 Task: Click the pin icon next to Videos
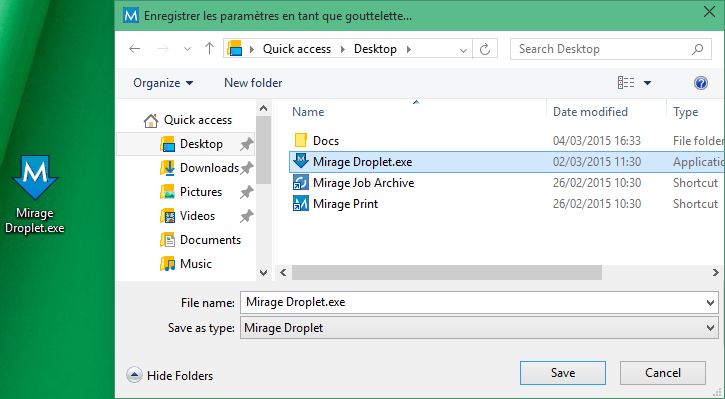coord(246,216)
